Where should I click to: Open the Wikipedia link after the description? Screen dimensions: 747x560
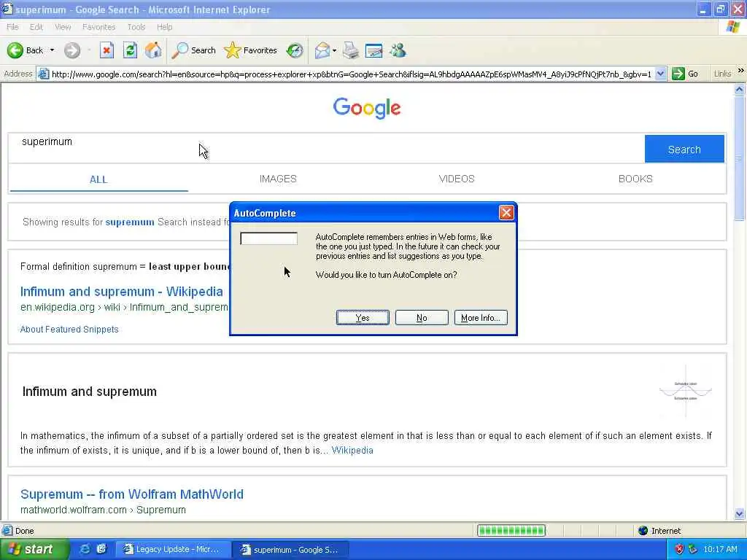352,451
